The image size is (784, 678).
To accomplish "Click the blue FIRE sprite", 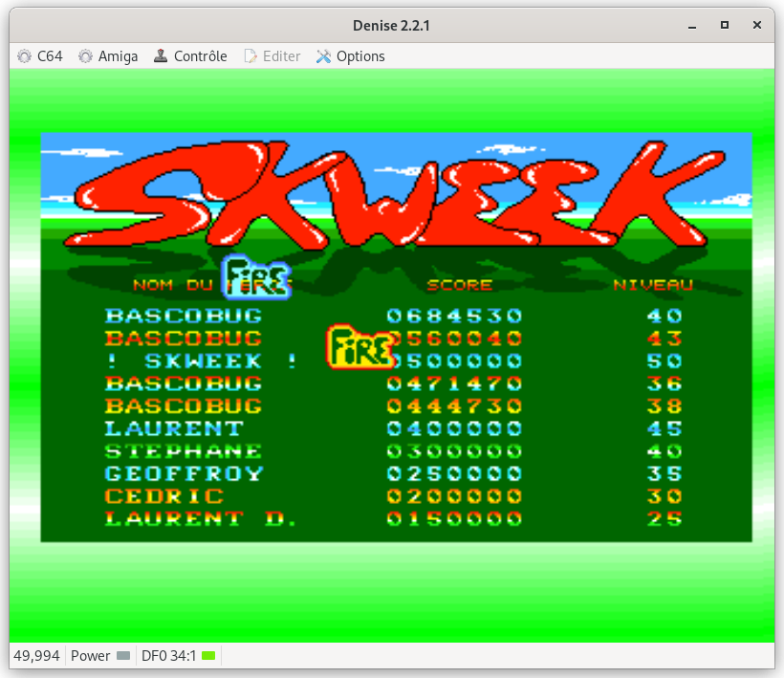I will (256, 278).
